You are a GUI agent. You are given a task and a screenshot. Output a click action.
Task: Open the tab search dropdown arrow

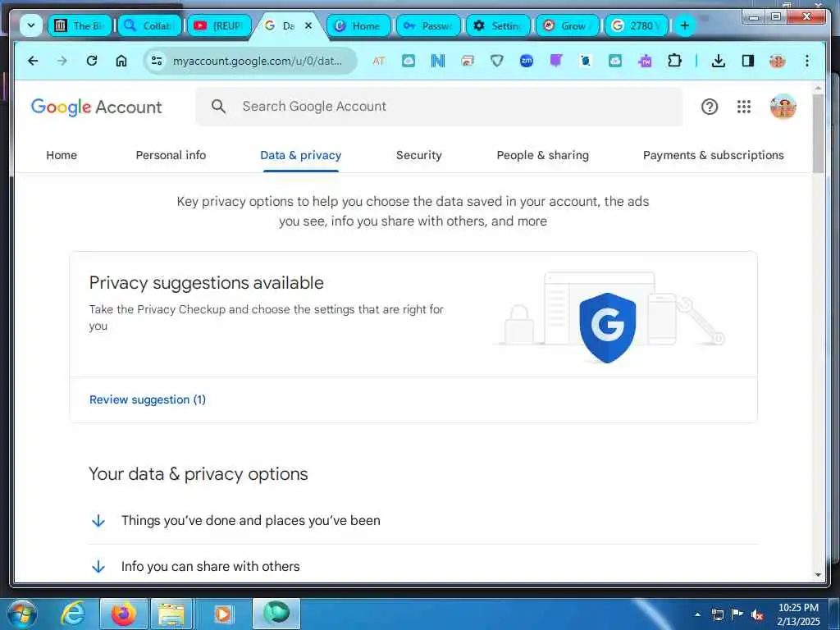31,25
